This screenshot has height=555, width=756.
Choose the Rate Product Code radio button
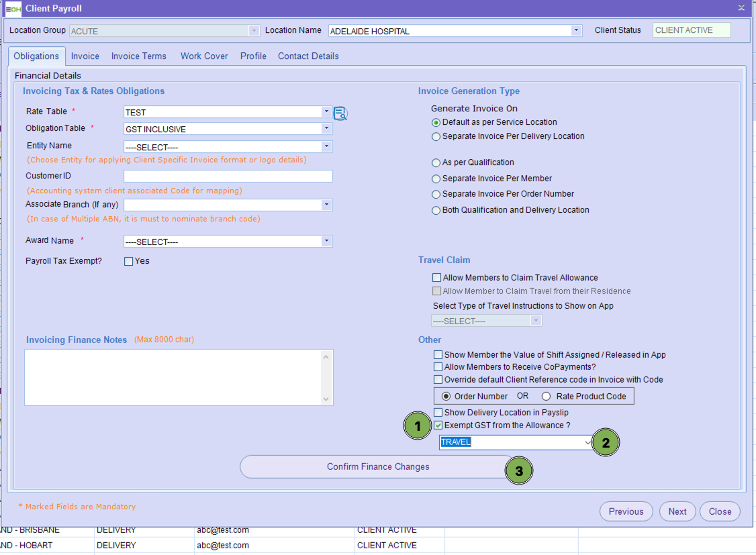tap(547, 397)
